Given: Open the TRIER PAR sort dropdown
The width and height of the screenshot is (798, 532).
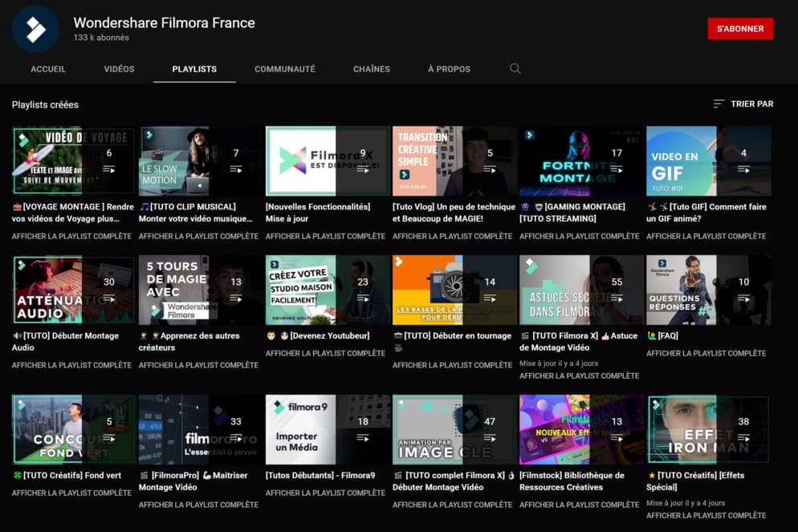Looking at the screenshot, I should pos(743,104).
